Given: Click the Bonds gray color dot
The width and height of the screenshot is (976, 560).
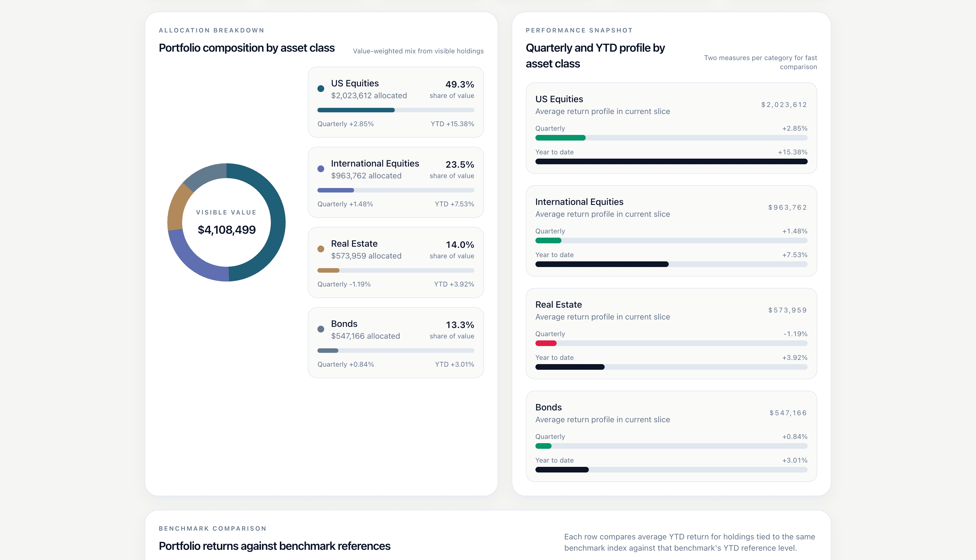Looking at the screenshot, I should [321, 329].
